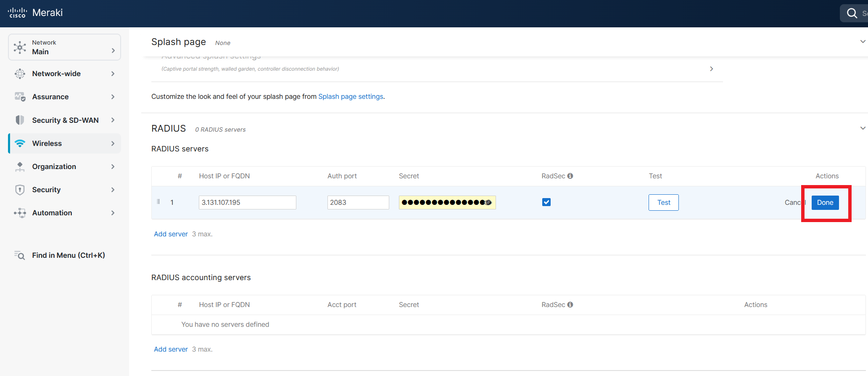Click the Test button for server 1

pos(663,202)
